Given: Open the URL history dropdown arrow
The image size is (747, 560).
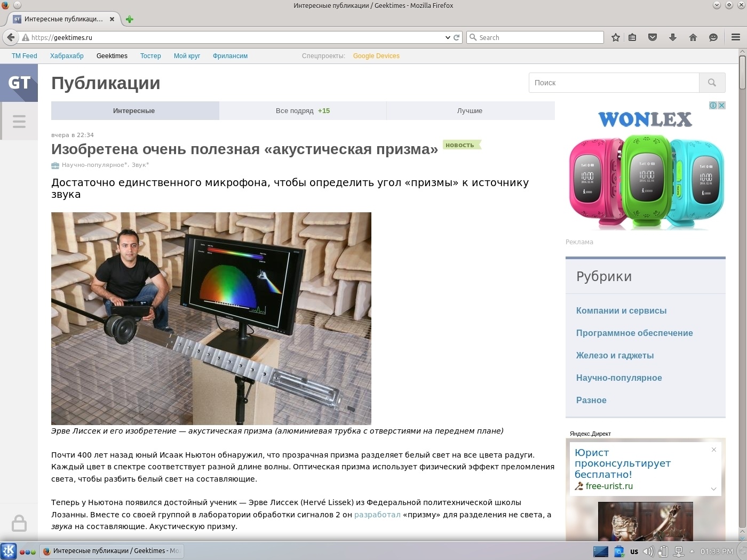Looking at the screenshot, I should click(x=448, y=37).
